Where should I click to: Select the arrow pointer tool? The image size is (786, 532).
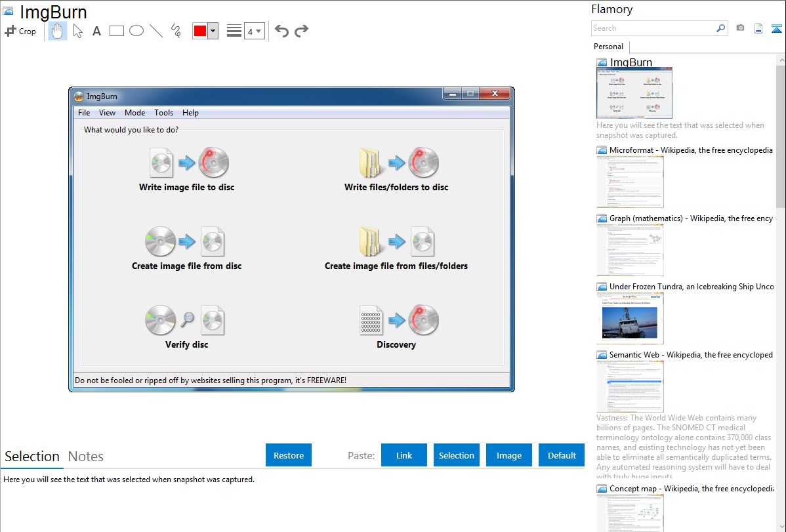tap(77, 31)
